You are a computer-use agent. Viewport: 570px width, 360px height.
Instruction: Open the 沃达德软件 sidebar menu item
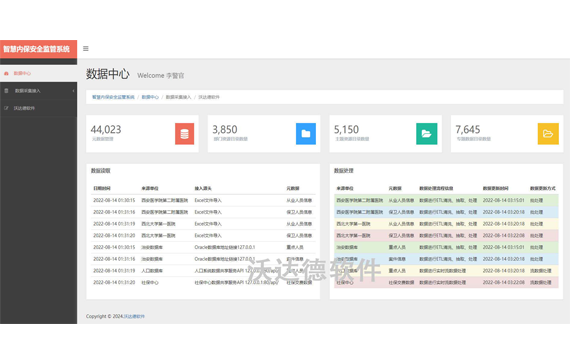39,108
